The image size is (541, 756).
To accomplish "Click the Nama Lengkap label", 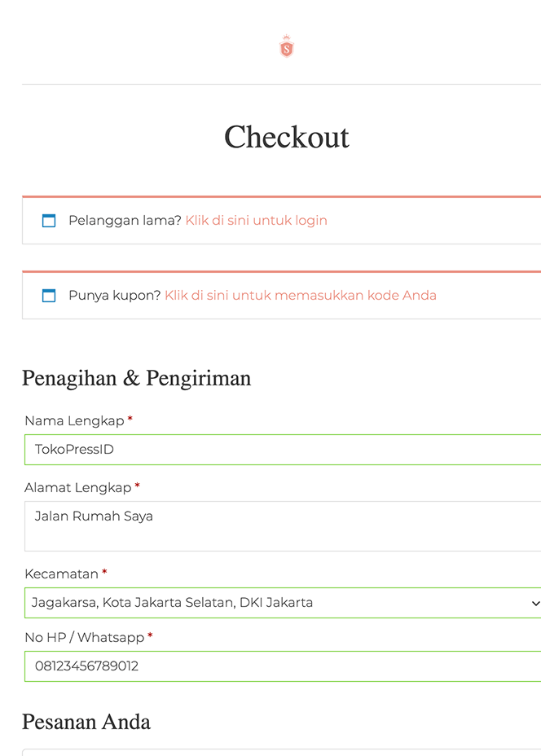I will coord(74,421).
